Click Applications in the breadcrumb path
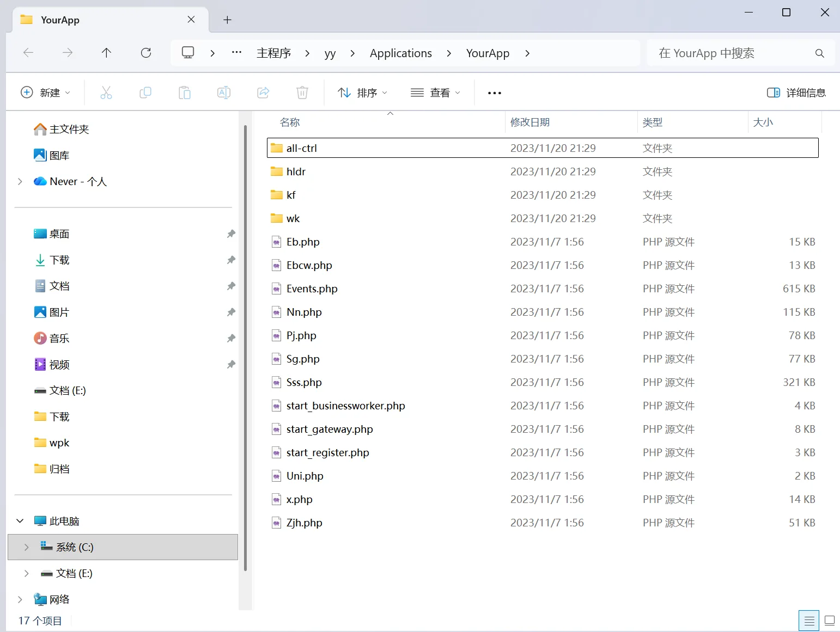840x632 pixels. [x=401, y=53]
